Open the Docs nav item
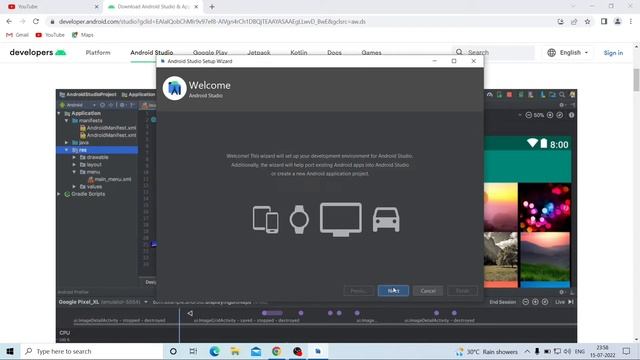The height and width of the screenshot is (360, 640). coord(334,53)
